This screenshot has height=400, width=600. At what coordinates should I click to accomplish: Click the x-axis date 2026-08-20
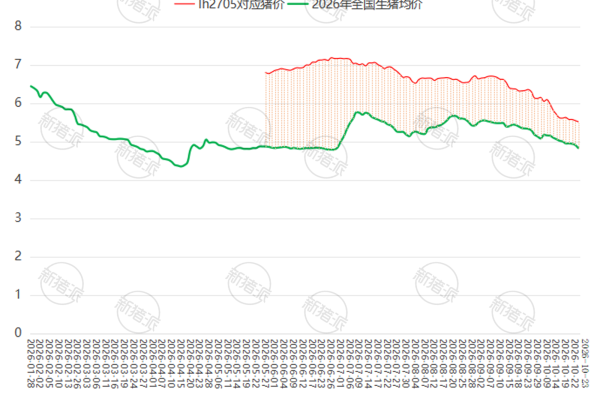point(452,364)
